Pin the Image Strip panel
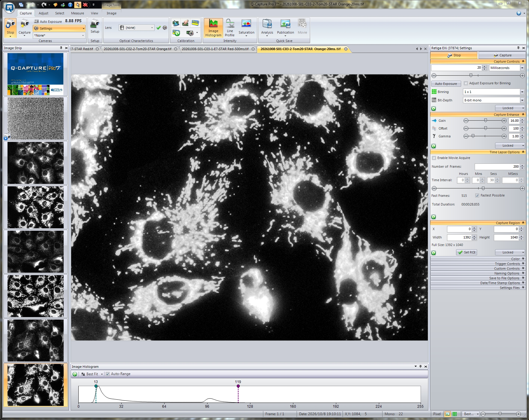529x420 pixels. tap(61, 48)
